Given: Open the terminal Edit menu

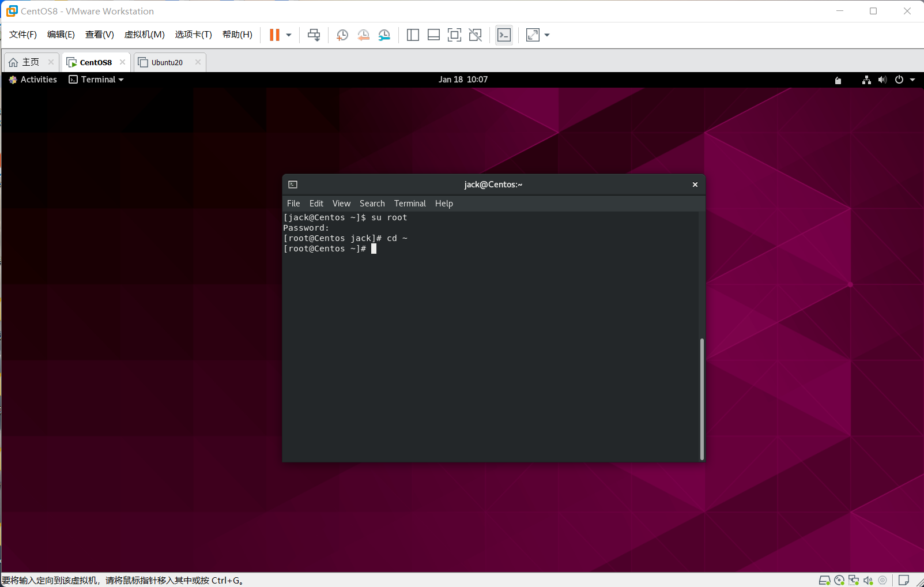Looking at the screenshot, I should click(x=316, y=204).
